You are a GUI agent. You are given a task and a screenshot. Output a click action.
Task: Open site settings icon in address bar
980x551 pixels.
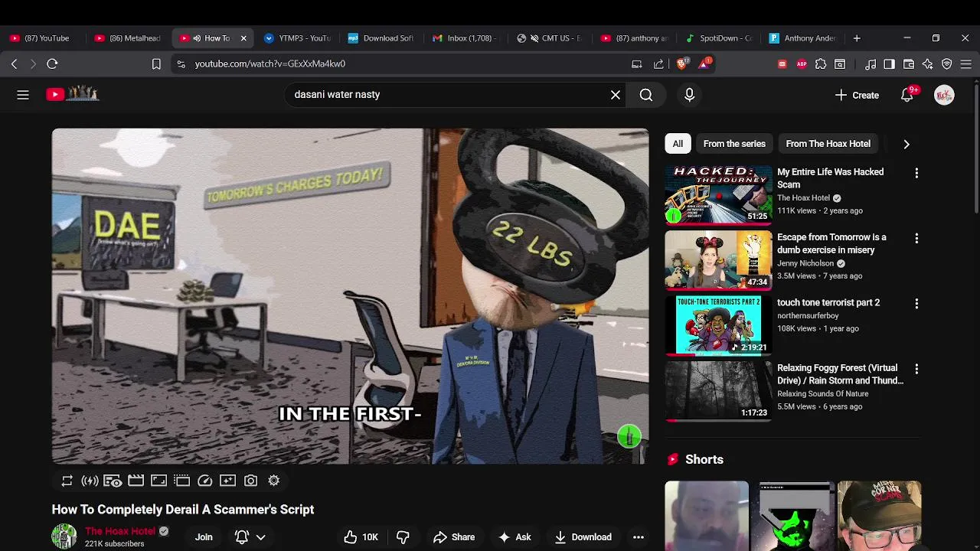(181, 64)
